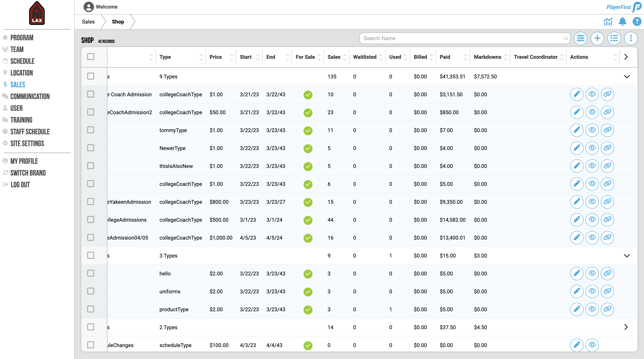
Task: Tick the productType row checkbox
Action: pos(90,309)
